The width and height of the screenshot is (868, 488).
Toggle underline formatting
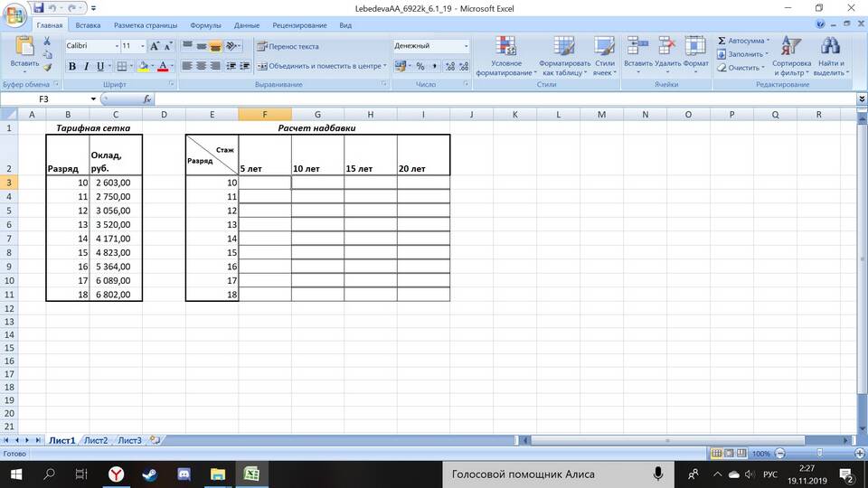pos(100,66)
